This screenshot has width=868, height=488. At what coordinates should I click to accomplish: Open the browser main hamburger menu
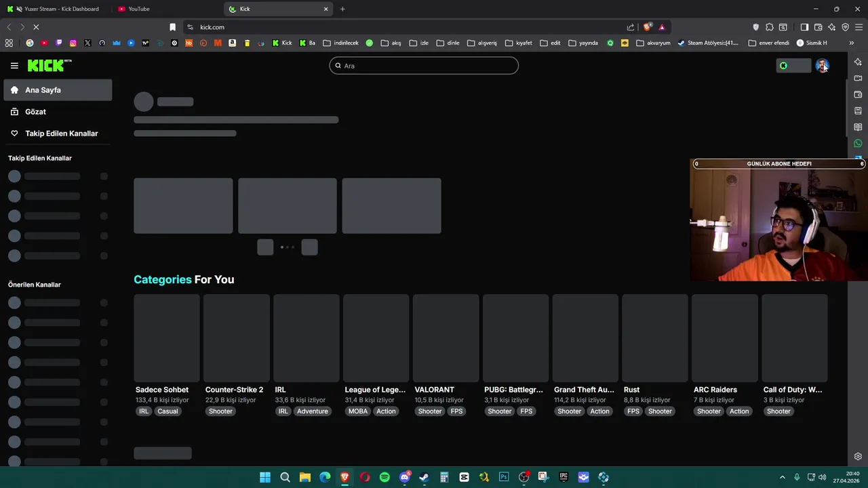coord(859,27)
